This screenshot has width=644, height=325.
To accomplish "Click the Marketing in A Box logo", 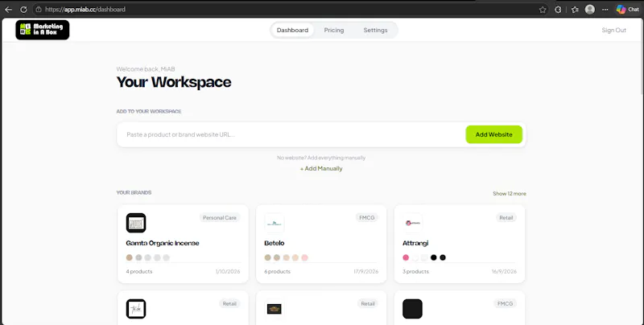I will click(x=43, y=30).
